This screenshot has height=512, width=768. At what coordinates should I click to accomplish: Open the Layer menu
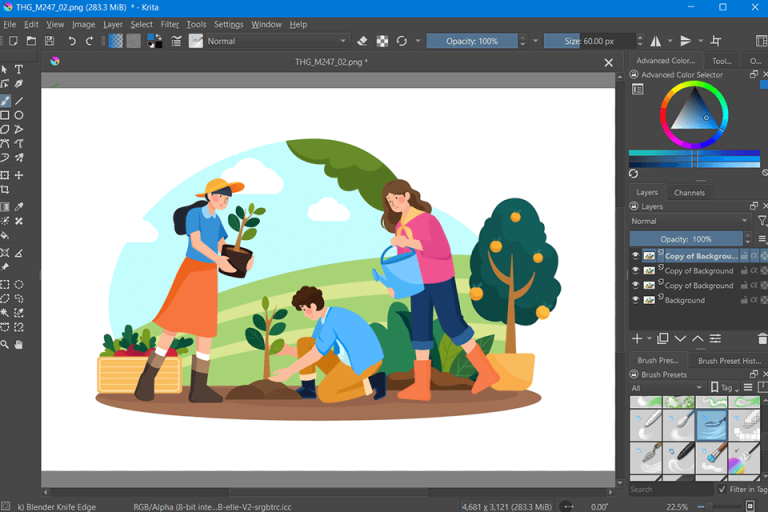(113, 24)
